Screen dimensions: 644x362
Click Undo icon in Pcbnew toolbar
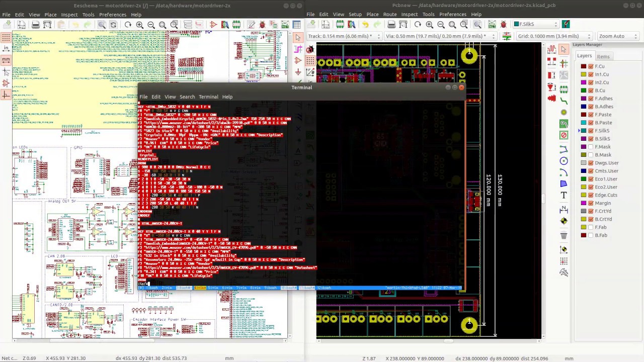pyautogui.click(x=365, y=25)
